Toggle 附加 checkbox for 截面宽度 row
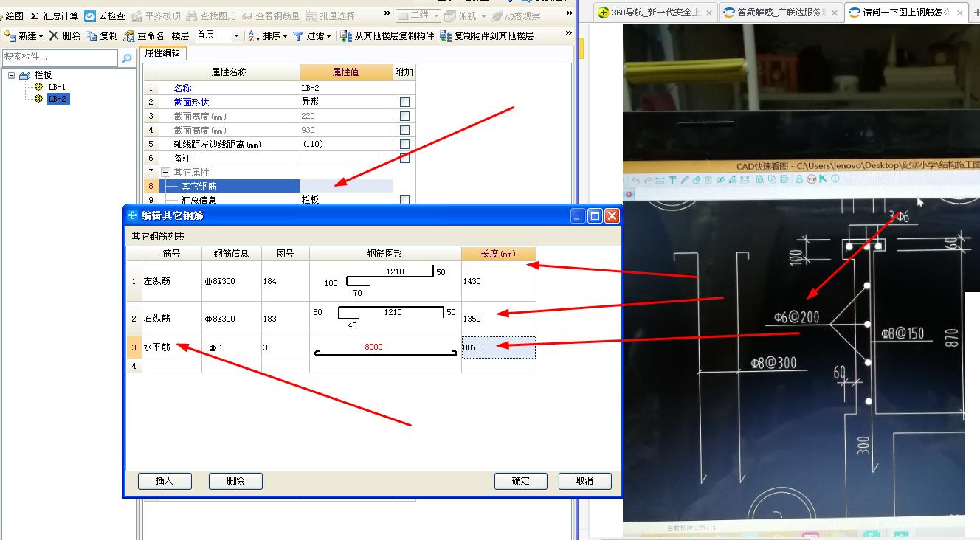This screenshot has width=980, height=540. pos(404,116)
